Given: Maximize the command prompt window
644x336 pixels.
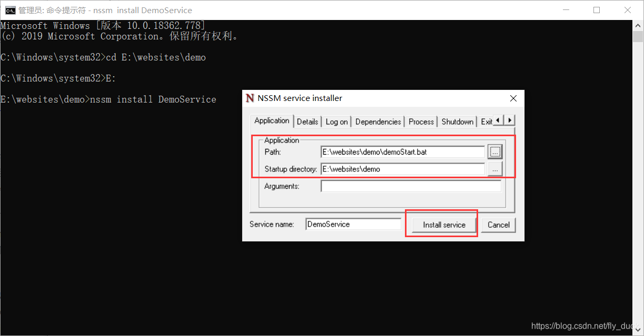Looking at the screenshot, I should tap(597, 10).
